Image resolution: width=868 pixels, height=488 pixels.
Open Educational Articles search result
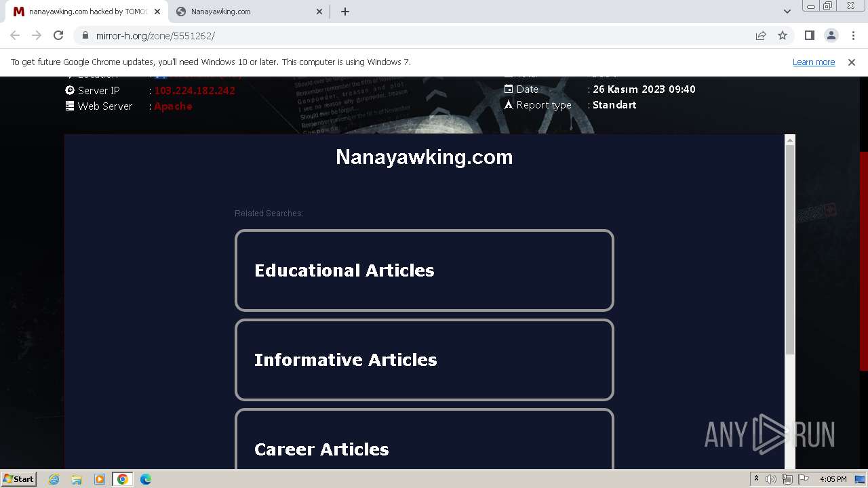coord(424,270)
